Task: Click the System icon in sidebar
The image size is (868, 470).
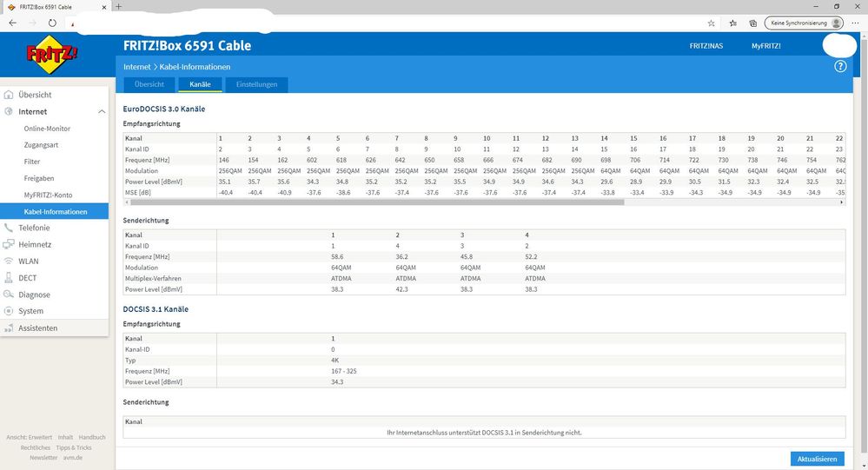Action: pyautogui.click(x=9, y=311)
